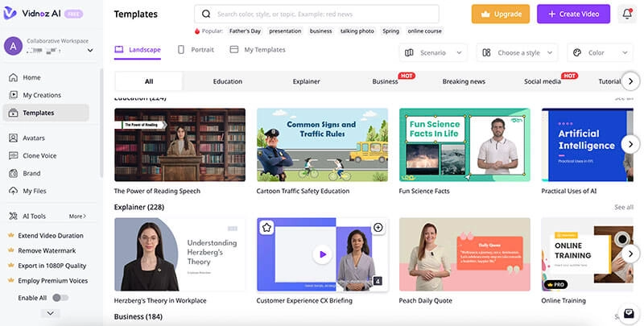644x326 pixels.
Task: Play the Customer Experience CX Briefing preview
Action: (322, 254)
